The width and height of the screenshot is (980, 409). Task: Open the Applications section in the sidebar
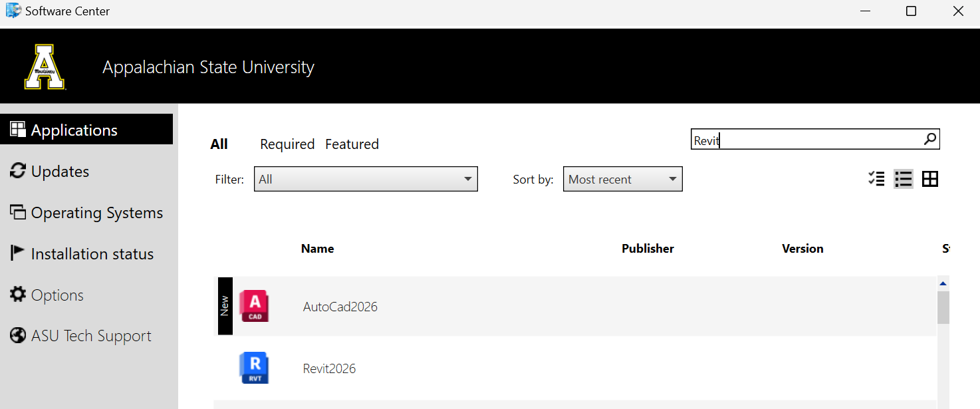click(x=86, y=130)
